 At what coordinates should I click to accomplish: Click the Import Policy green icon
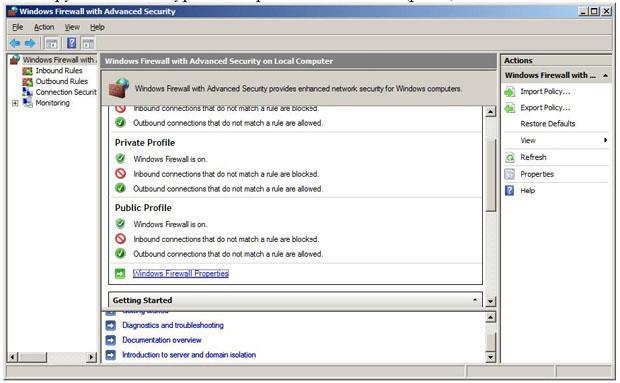pos(510,92)
